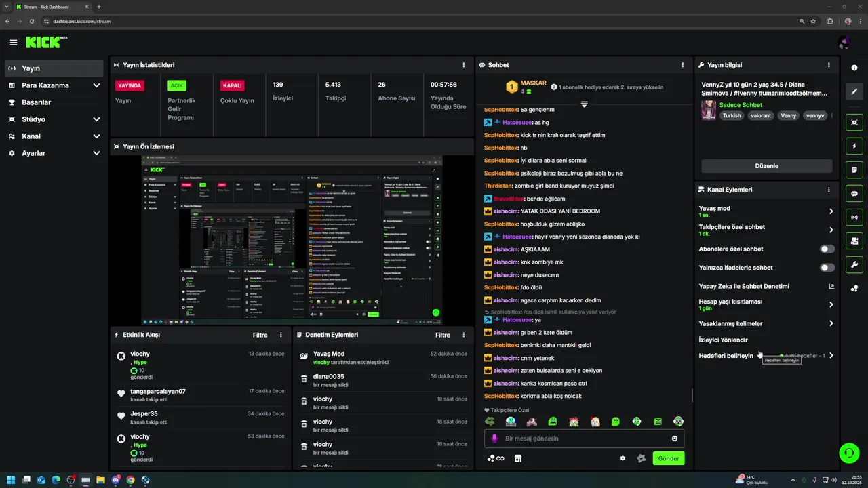This screenshot has width=868, height=488.
Task: Open Yayın bilgisi three-dot menu
Action: pyautogui.click(x=829, y=65)
